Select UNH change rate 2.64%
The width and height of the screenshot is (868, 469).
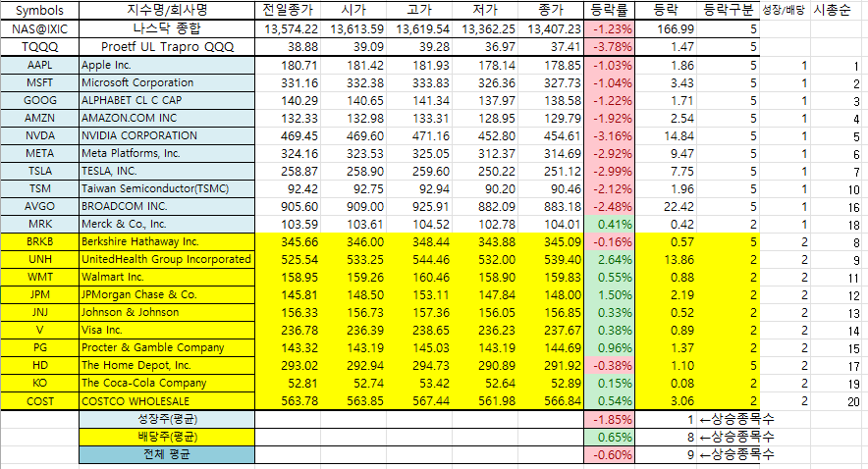tap(609, 260)
